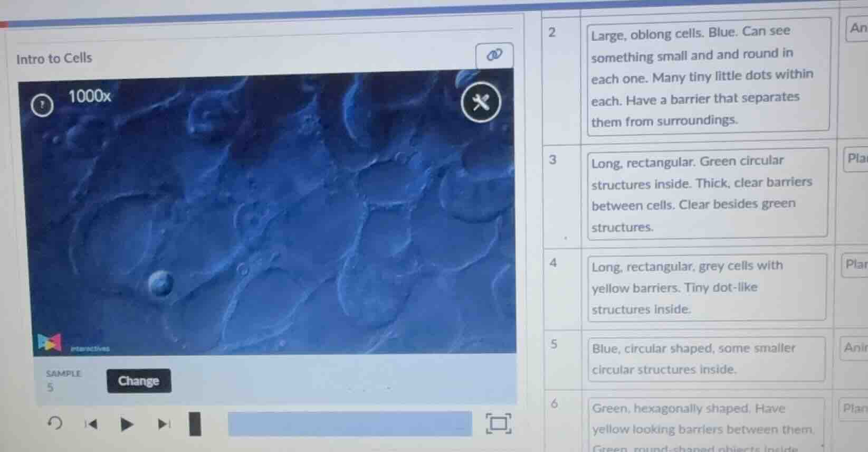Click the cell type field in row 6

point(853,409)
